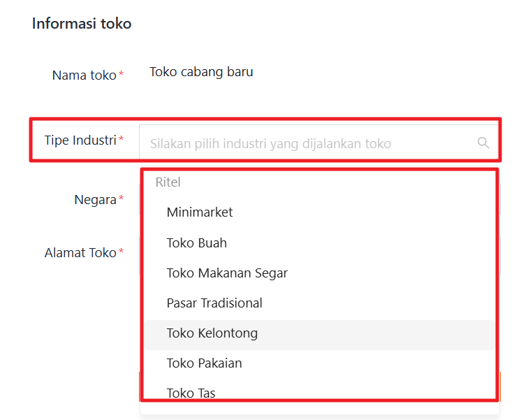Click the red asterisk after Alamat Toko
The image size is (521, 420).
[121, 252]
